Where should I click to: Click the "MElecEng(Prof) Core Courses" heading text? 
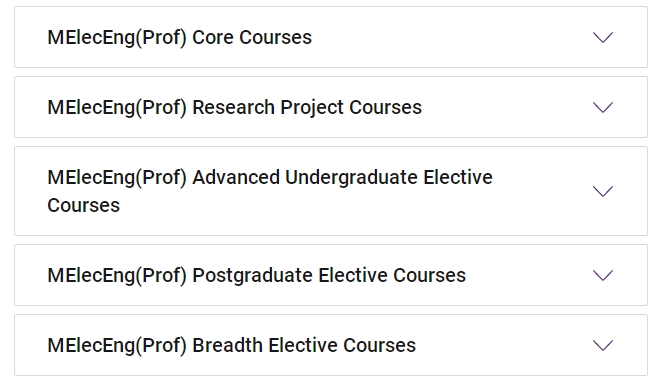179,38
